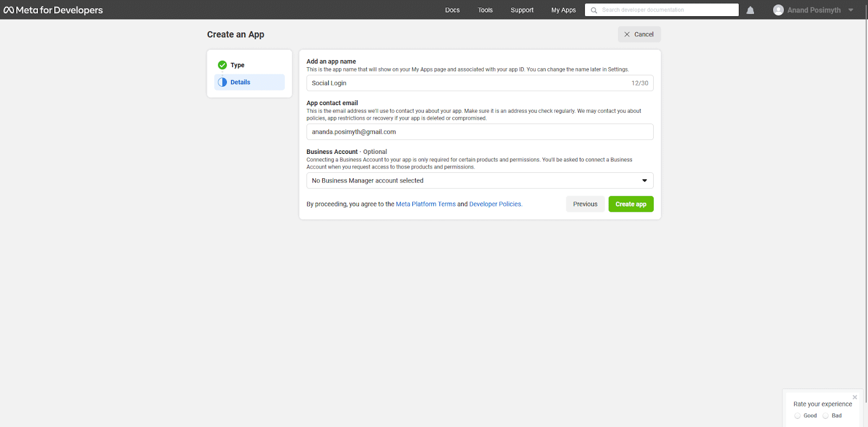Select the Type step

(250, 65)
